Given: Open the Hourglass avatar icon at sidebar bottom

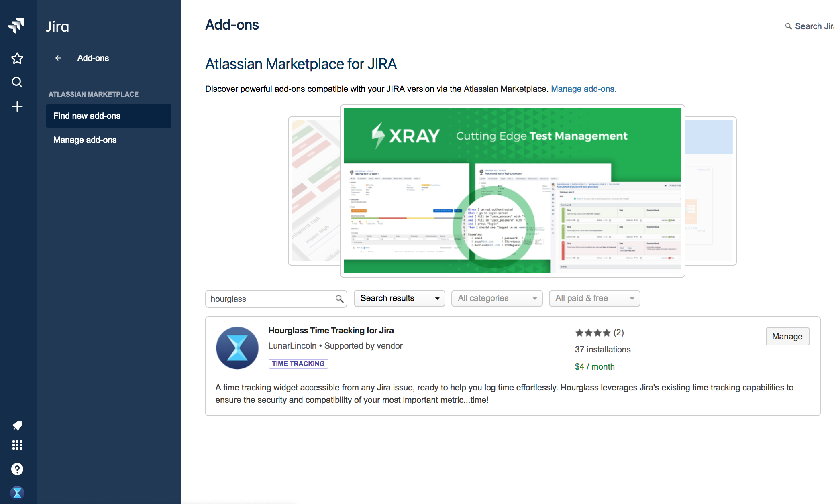Looking at the screenshot, I should [x=17, y=492].
